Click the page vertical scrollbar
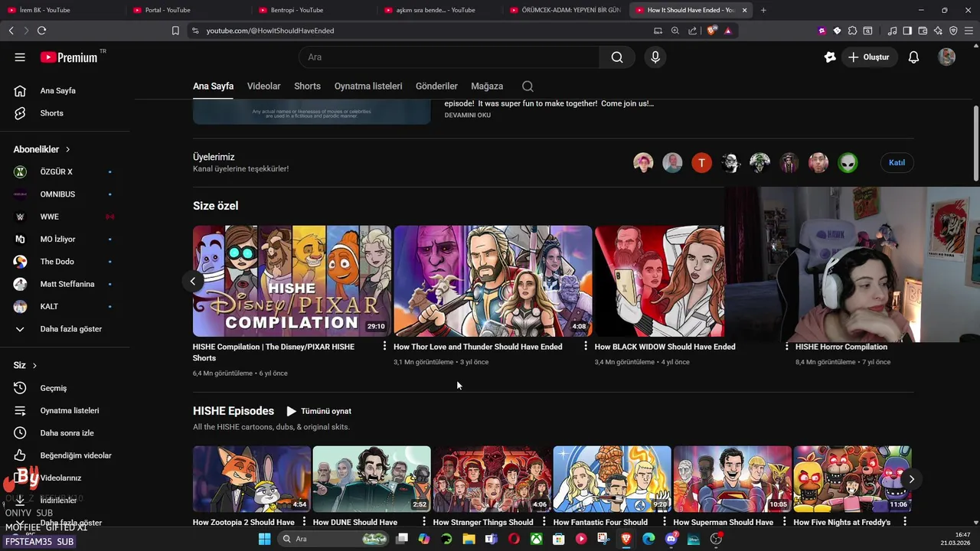Screen dimensions: 980x551 pyautogui.click(x=975, y=143)
